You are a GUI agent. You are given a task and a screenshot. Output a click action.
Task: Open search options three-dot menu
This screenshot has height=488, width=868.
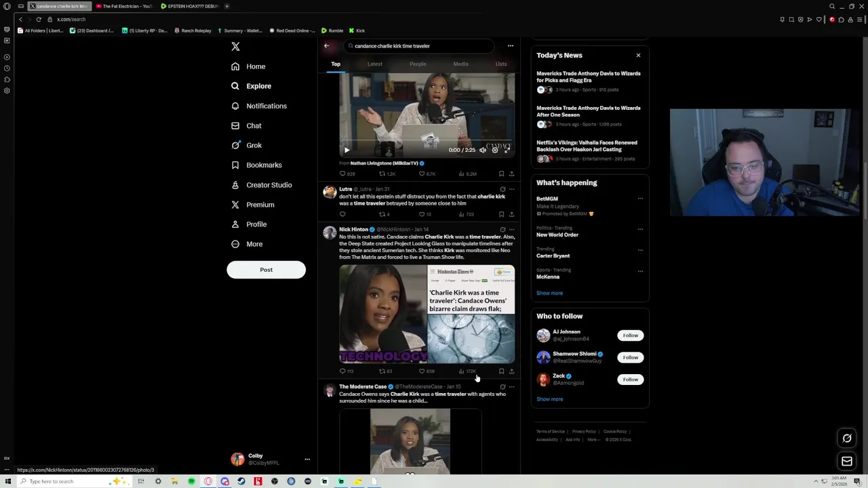511,46
